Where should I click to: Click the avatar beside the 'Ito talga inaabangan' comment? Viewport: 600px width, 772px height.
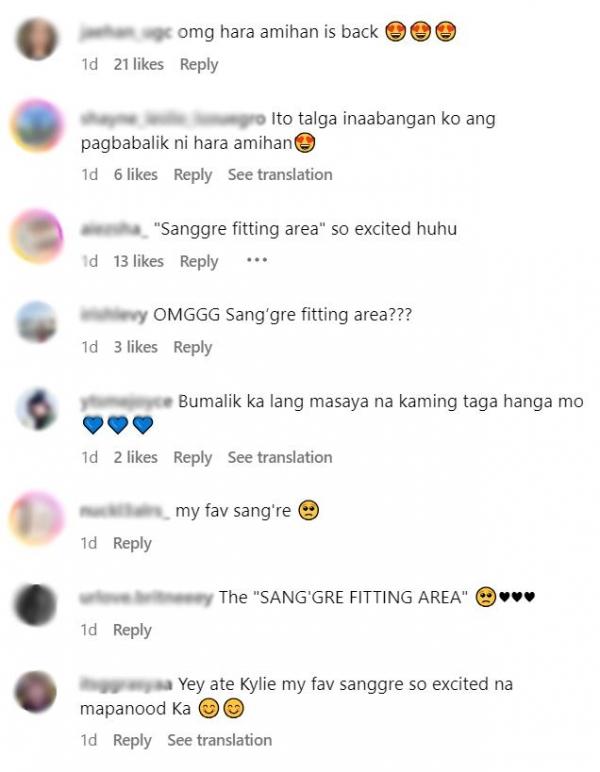point(36,125)
